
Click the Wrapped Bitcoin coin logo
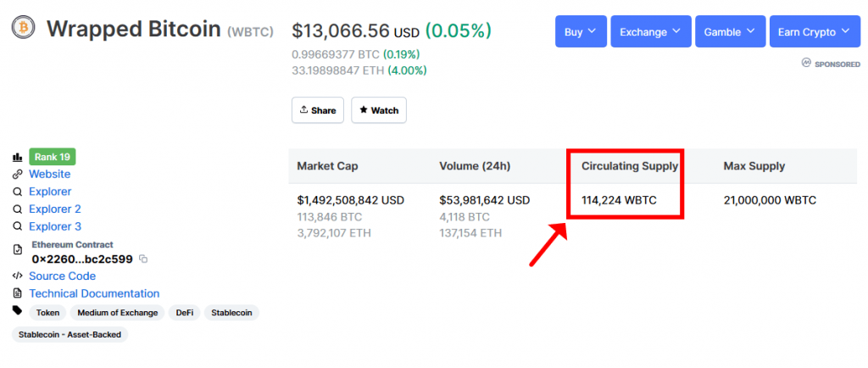[x=23, y=27]
